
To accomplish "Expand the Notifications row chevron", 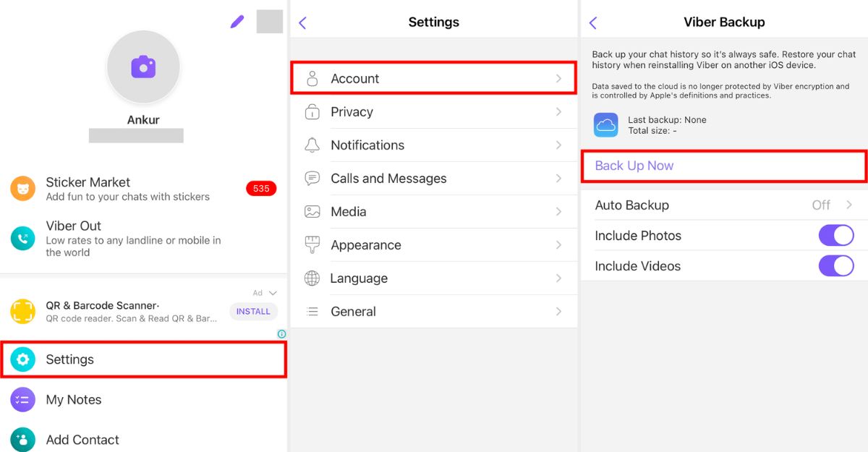I will click(558, 145).
